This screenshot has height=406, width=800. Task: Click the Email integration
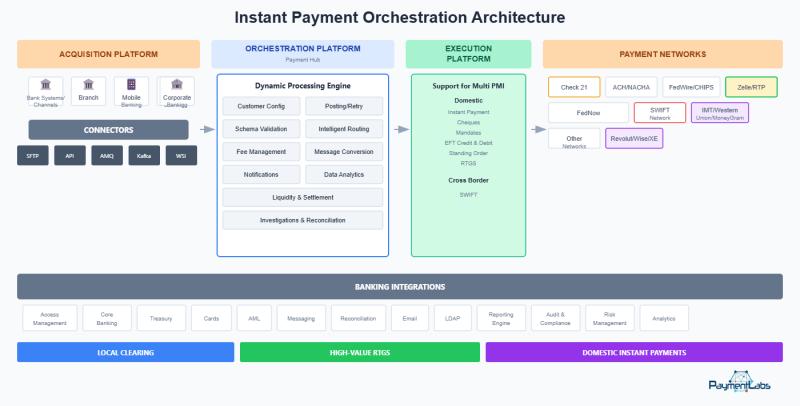click(x=410, y=318)
